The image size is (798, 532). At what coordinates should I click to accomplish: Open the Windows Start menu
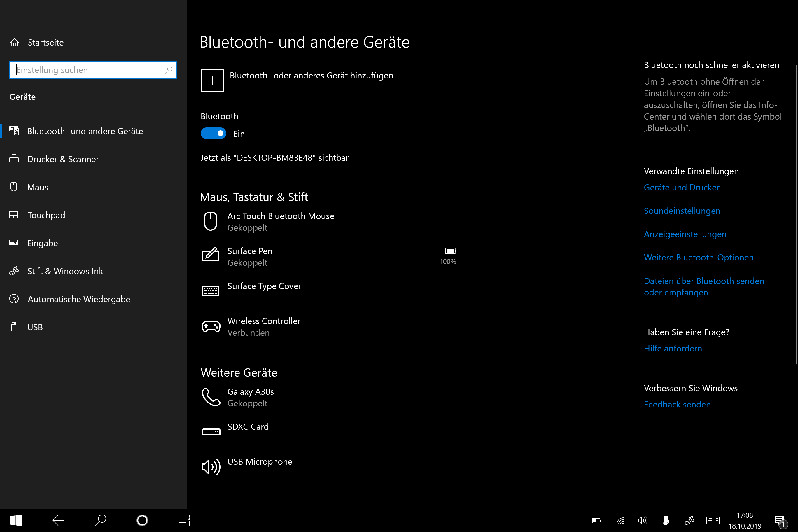(16, 520)
